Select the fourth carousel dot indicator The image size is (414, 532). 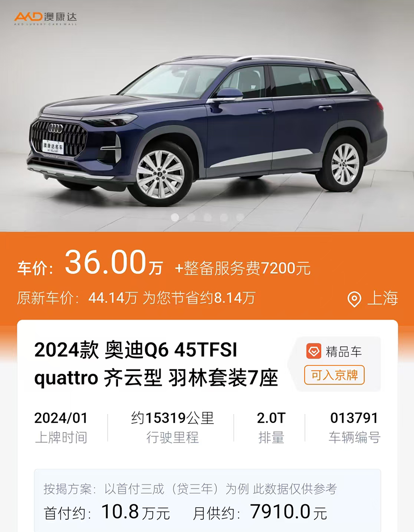[224, 217]
